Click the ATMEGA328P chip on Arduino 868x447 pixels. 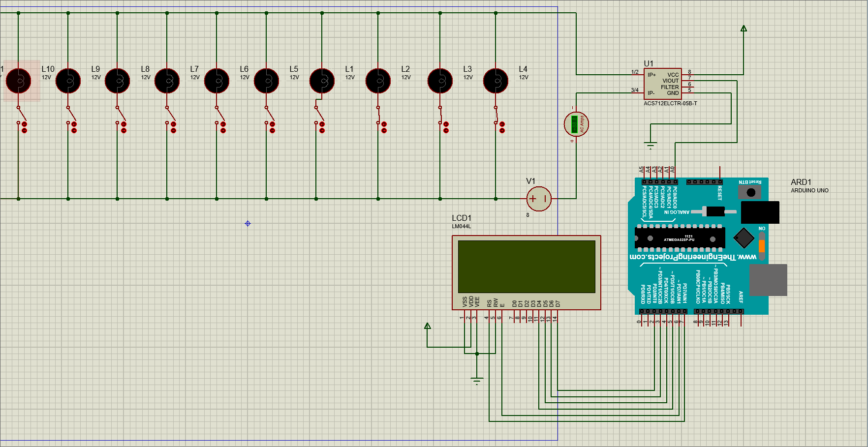click(x=680, y=238)
